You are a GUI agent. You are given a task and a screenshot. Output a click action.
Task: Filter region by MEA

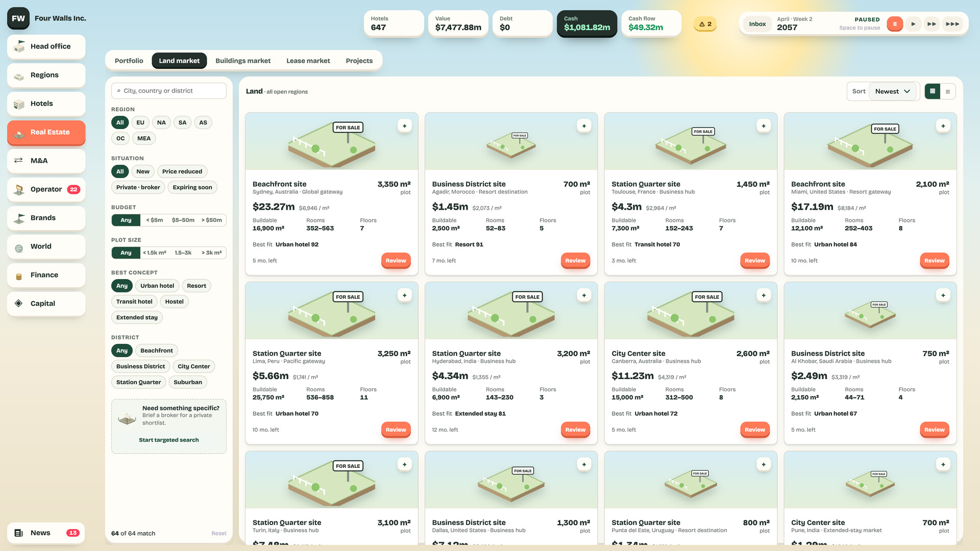click(144, 138)
